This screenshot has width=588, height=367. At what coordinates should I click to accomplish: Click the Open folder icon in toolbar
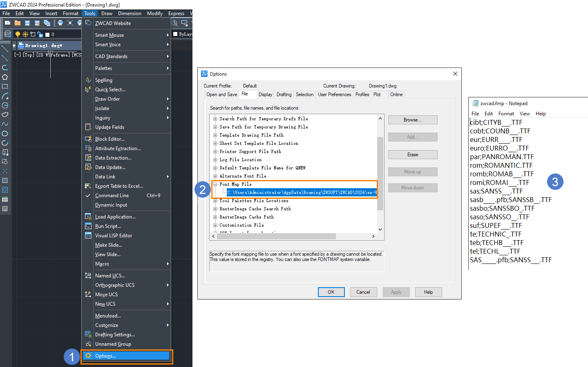[17, 23]
